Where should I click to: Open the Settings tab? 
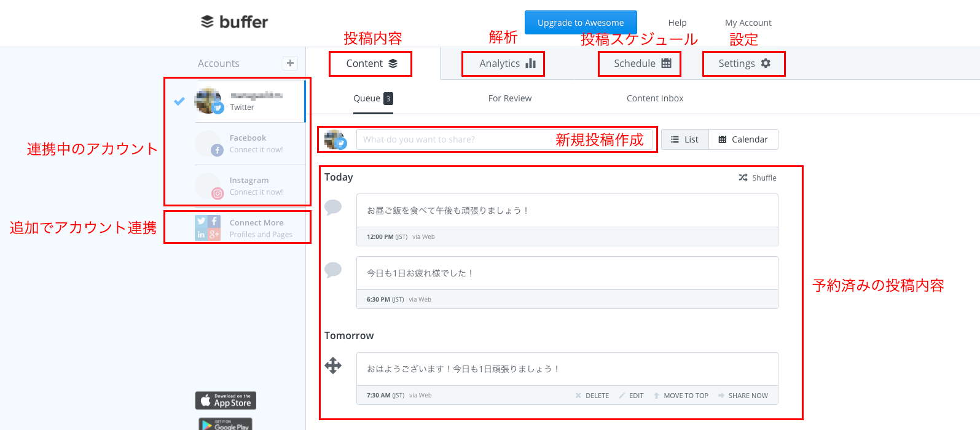pyautogui.click(x=745, y=63)
